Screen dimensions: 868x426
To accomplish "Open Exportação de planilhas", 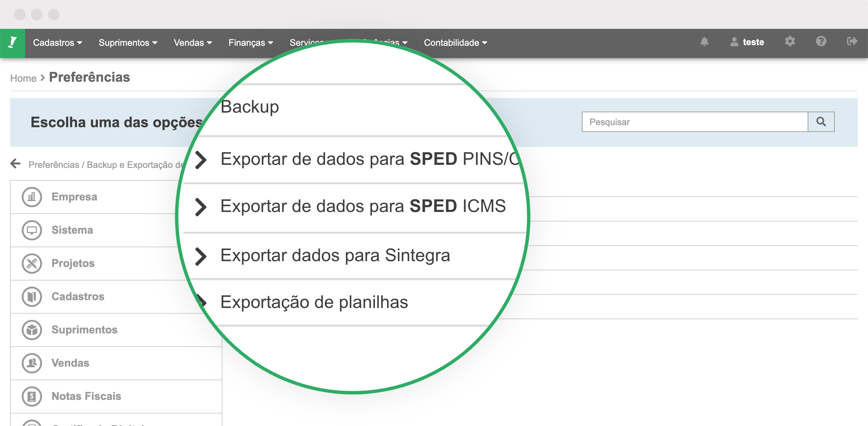I will (314, 302).
